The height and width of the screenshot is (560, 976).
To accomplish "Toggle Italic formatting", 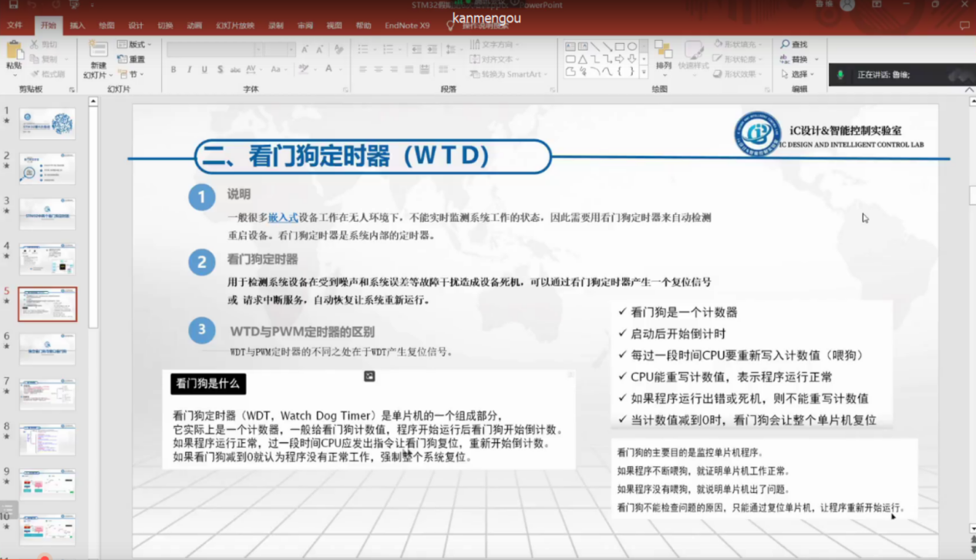I will 189,69.
